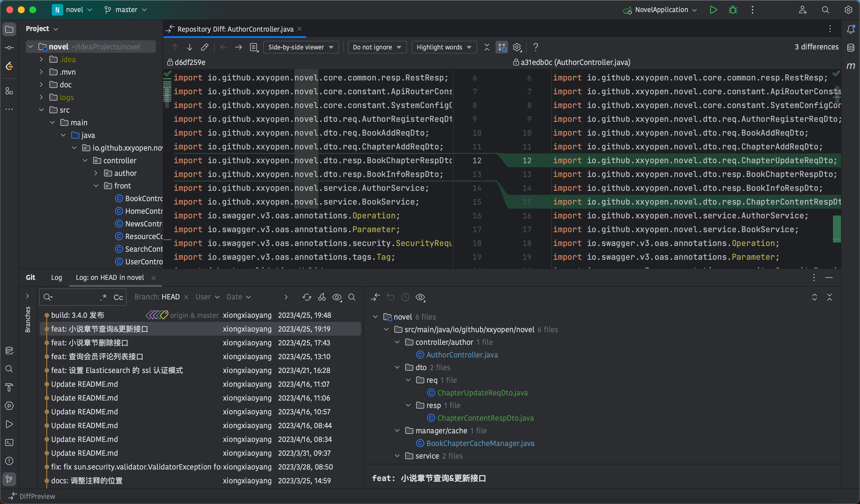Open diff viewer settings gear
Viewport: 860px width, 504px height.
pyautogui.click(x=517, y=47)
